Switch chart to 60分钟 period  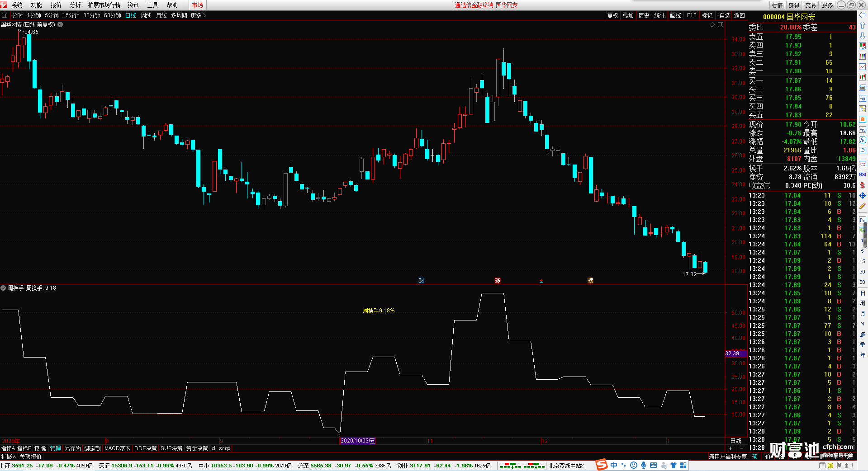point(113,15)
